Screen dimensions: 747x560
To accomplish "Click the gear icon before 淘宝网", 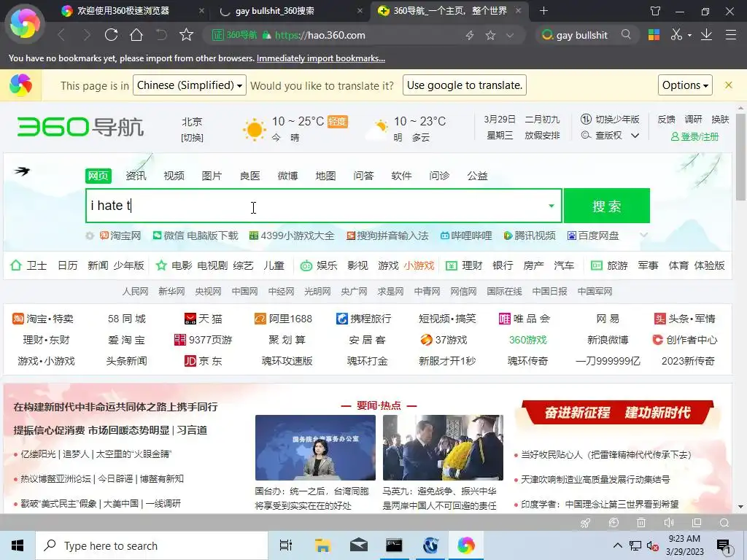I will click(90, 236).
